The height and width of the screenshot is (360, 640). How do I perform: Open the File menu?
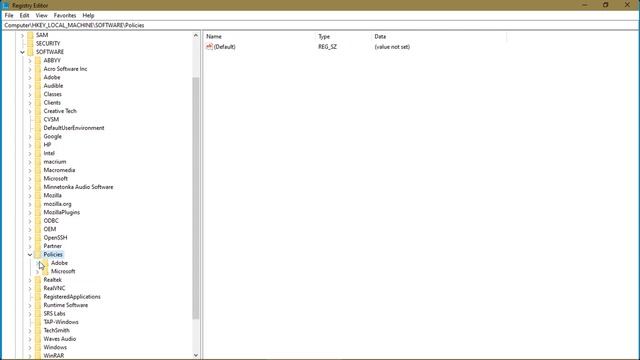tap(9, 16)
